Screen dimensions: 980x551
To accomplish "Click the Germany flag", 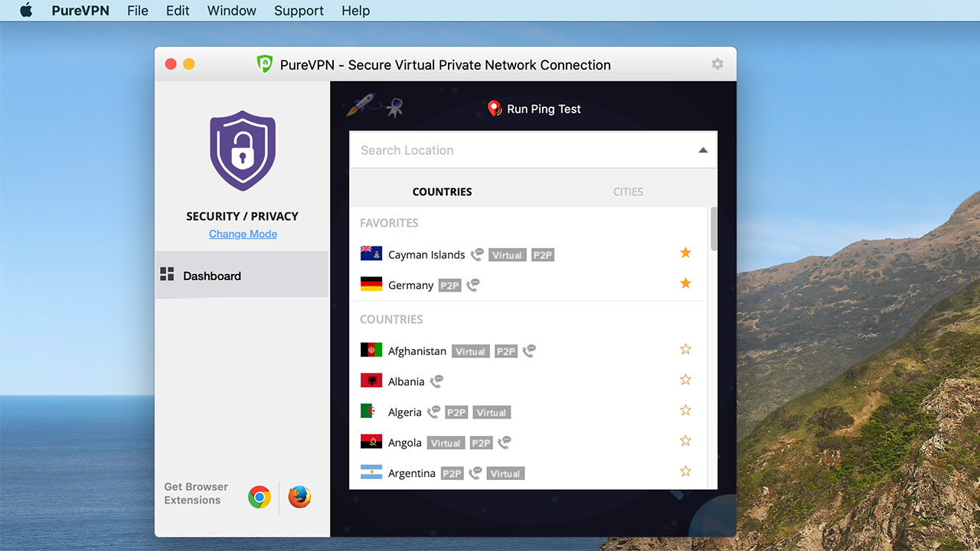I will coord(371,284).
